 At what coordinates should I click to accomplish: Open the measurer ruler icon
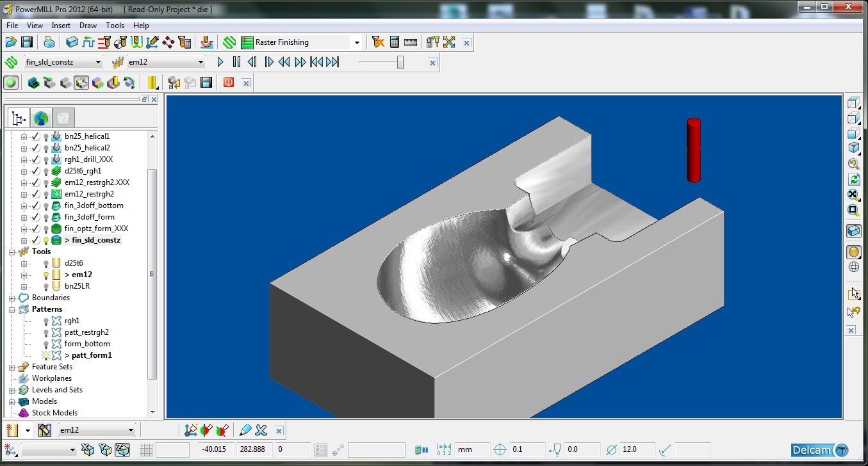[x=411, y=42]
